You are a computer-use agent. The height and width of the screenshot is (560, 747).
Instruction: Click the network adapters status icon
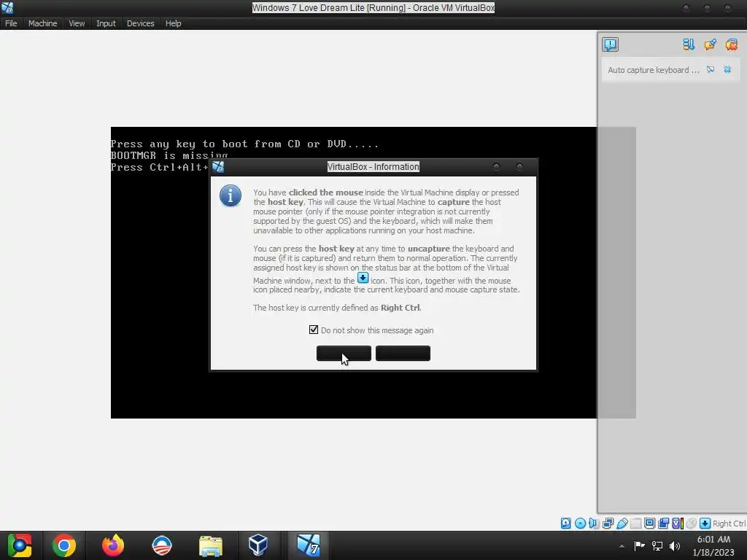point(608,524)
